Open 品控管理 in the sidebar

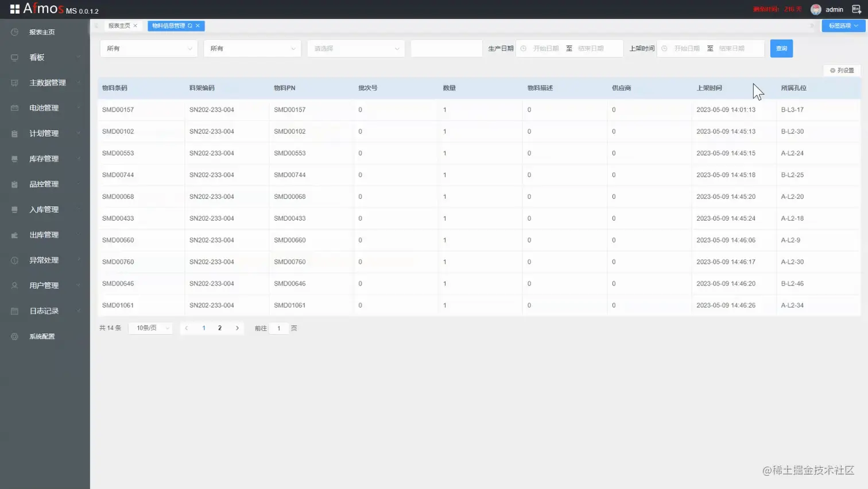coord(44,184)
